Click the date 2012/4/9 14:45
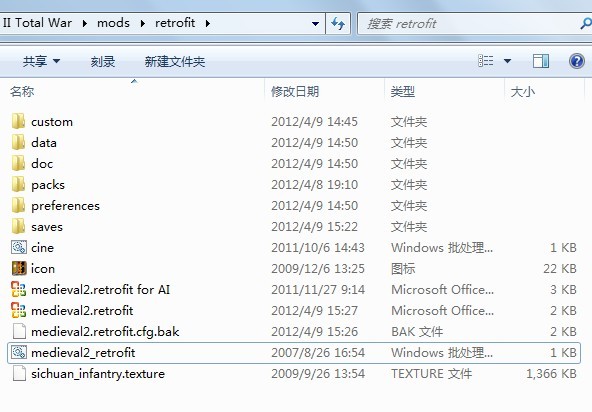The height and width of the screenshot is (412, 592). point(314,122)
